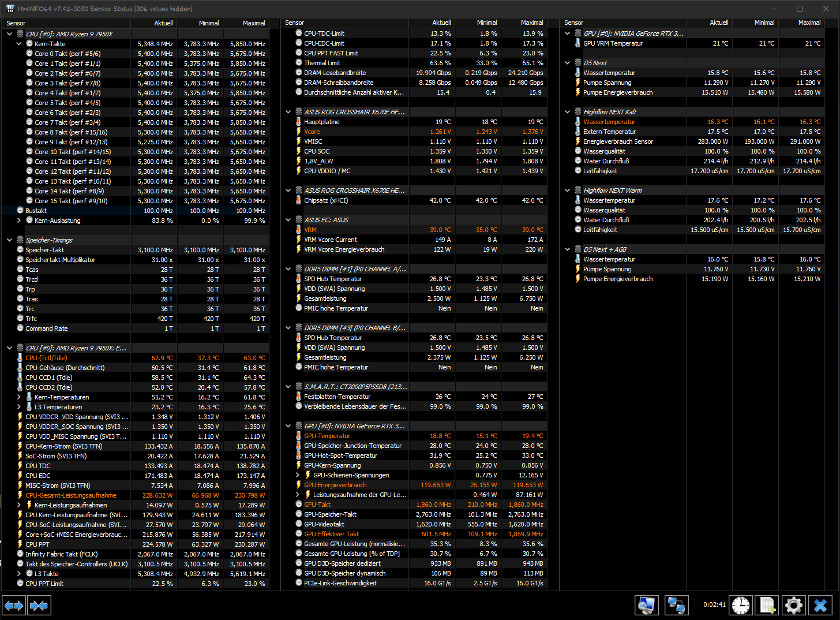Expand the Kern-Leistungsaufnahmen row
The width and height of the screenshot is (840, 620).
[x=19, y=505]
